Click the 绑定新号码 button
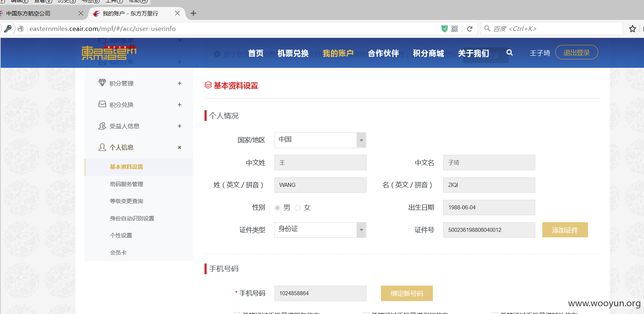Viewport: 644px width, 314px height. point(407,293)
